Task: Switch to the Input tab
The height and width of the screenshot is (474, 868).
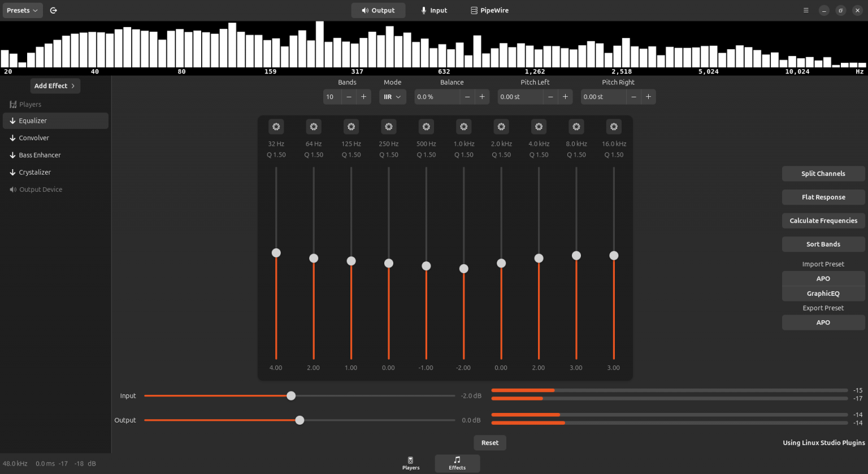Action: tap(433, 10)
